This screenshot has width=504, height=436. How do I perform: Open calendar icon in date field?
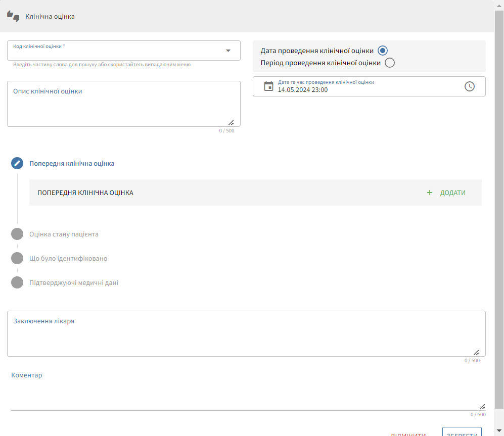tap(268, 86)
